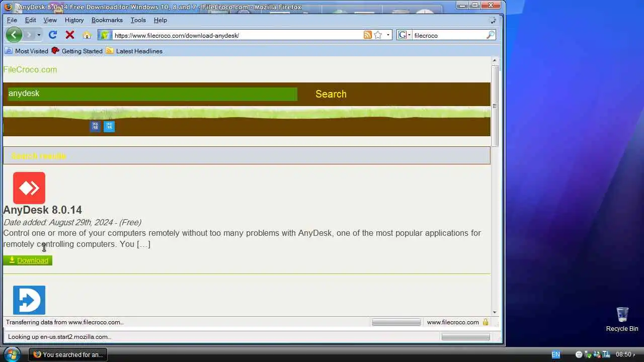Image resolution: width=644 pixels, height=362 pixels.
Task: Open the Edit menu
Action: (x=31, y=20)
